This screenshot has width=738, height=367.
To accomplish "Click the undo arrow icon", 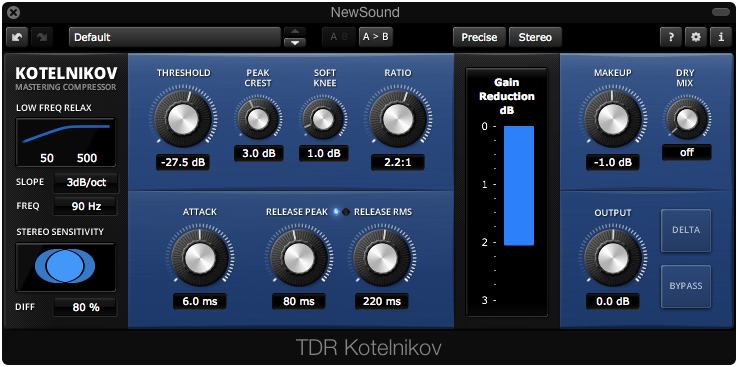I will (x=17, y=37).
